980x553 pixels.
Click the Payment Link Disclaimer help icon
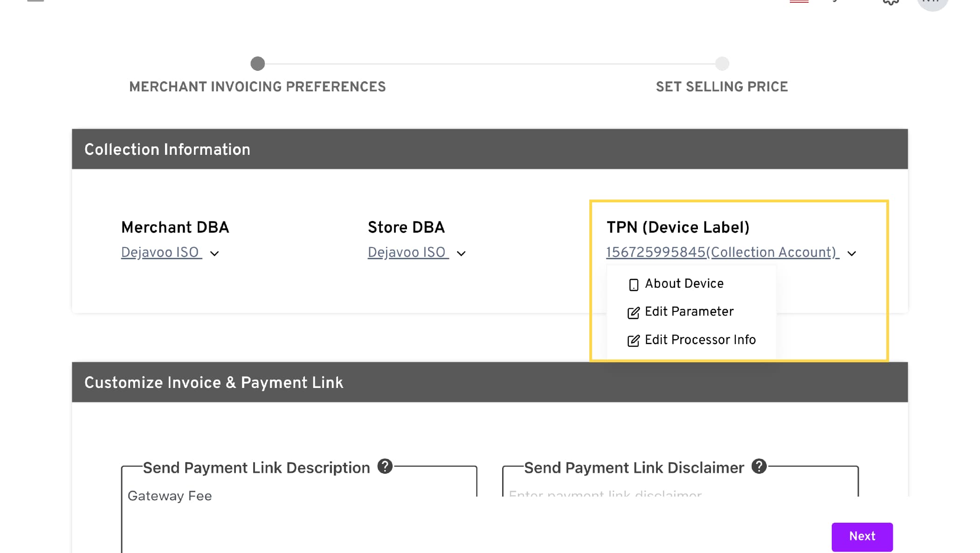759,466
